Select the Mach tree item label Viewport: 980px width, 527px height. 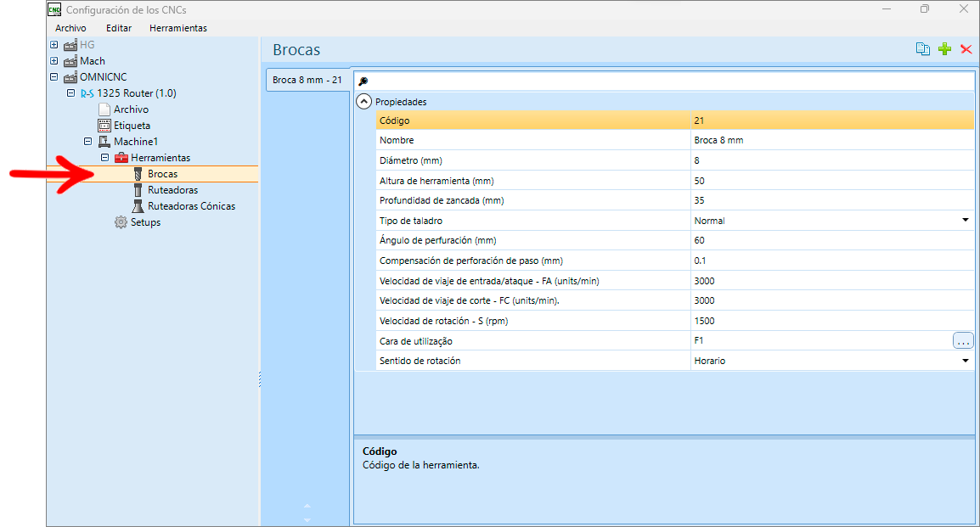93,61
